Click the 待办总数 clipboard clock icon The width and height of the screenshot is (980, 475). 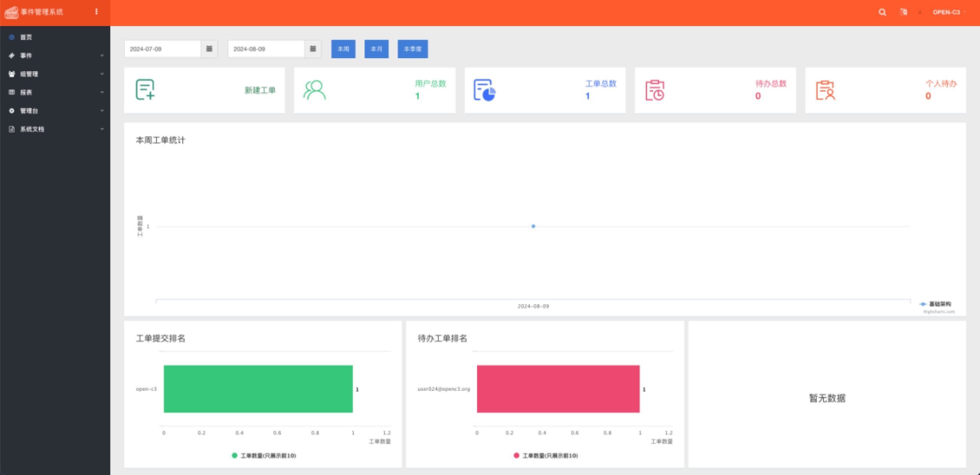coord(655,90)
